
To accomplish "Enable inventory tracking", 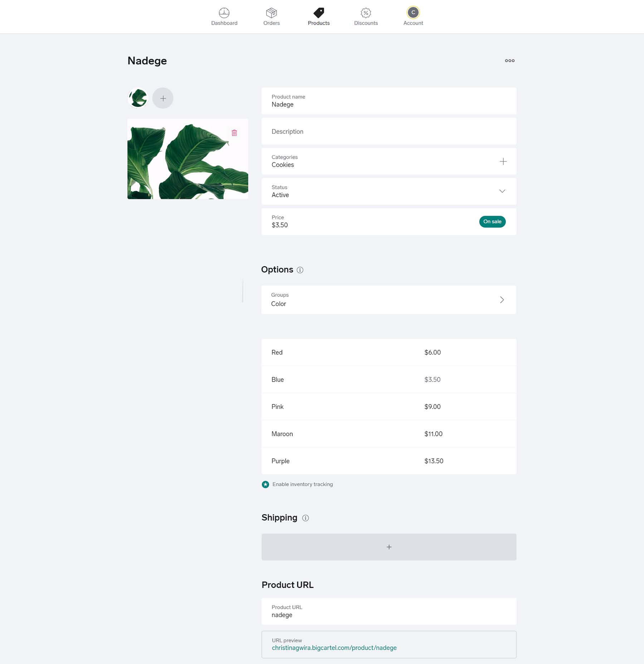I will coord(265,485).
